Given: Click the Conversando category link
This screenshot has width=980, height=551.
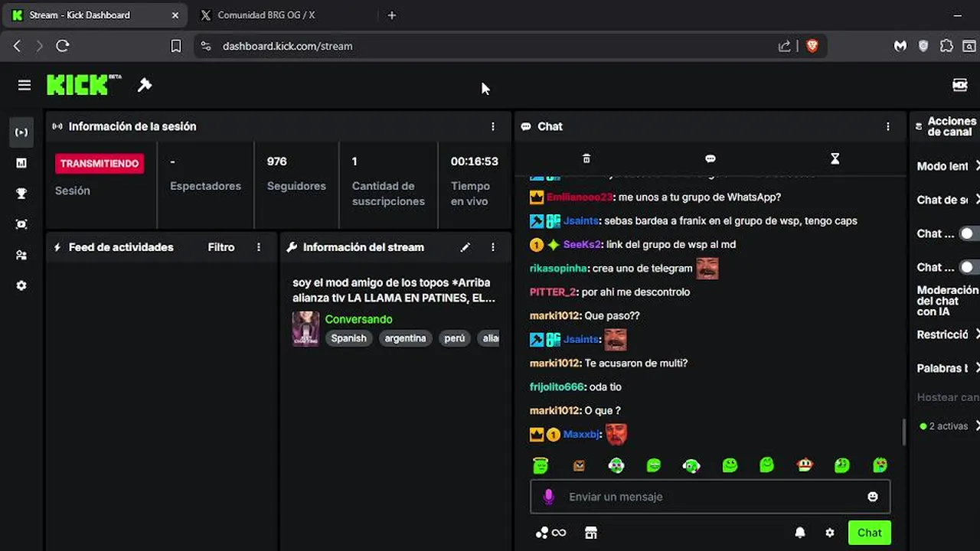Looking at the screenshot, I should coord(358,319).
